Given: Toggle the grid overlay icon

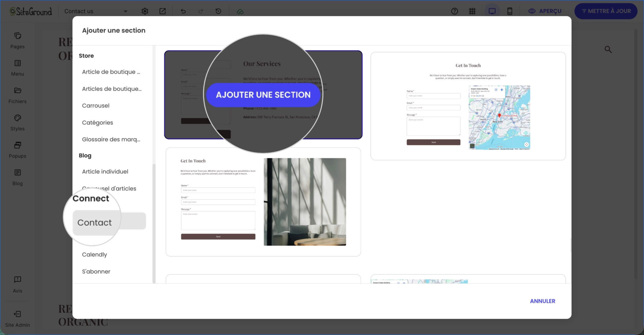Looking at the screenshot, I should pos(472,11).
